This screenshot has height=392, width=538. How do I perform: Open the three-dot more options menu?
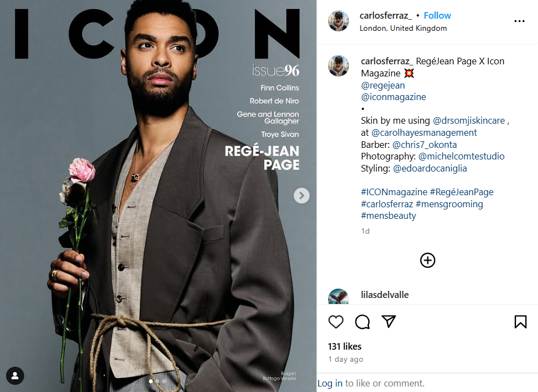[x=519, y=21]
